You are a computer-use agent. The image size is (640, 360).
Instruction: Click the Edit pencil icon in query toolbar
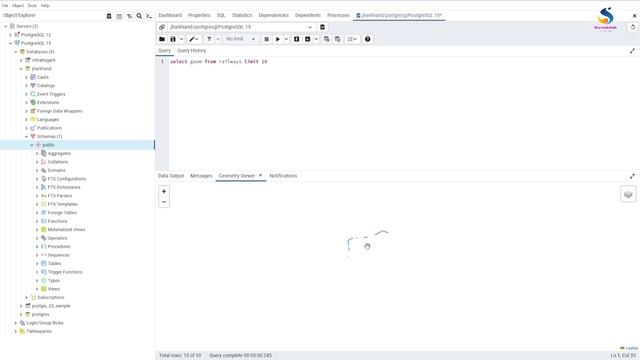pos(192,39)
